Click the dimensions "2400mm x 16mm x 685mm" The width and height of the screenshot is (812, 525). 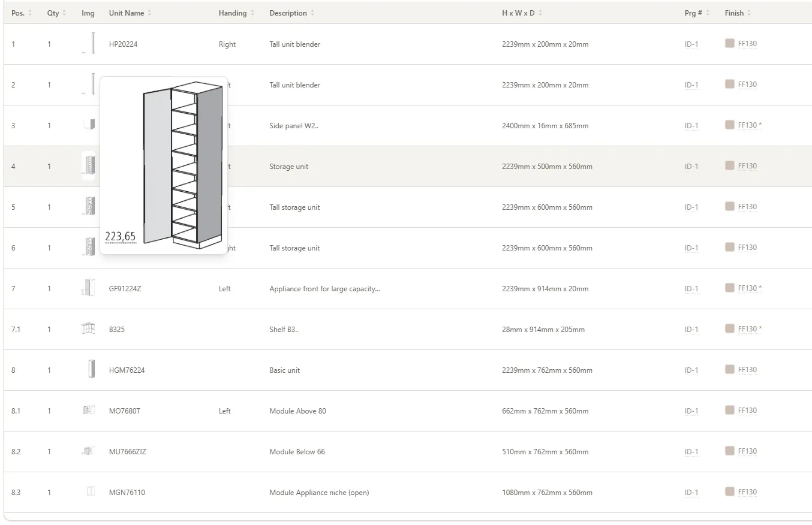pyautogui.click(x=545, y=126)
